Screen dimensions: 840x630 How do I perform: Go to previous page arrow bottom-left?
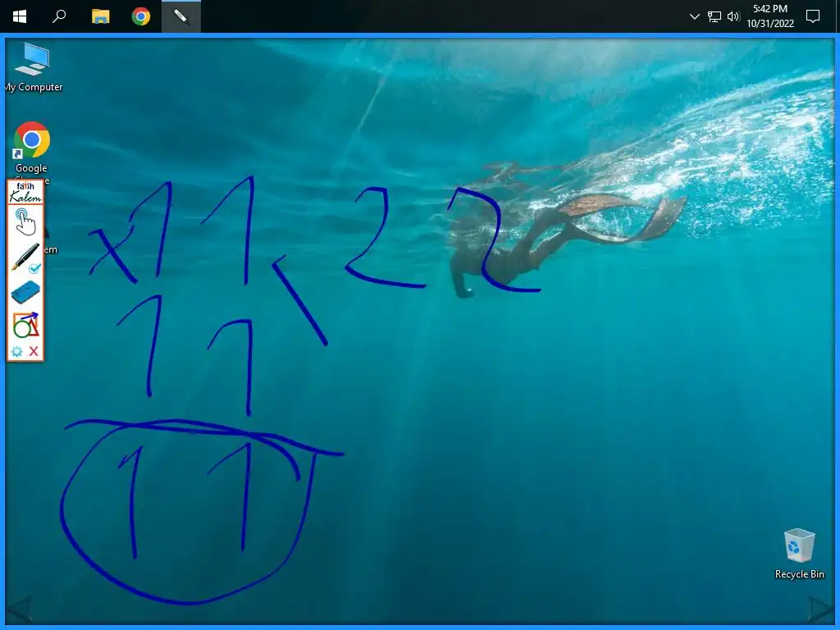coord(20,609)
